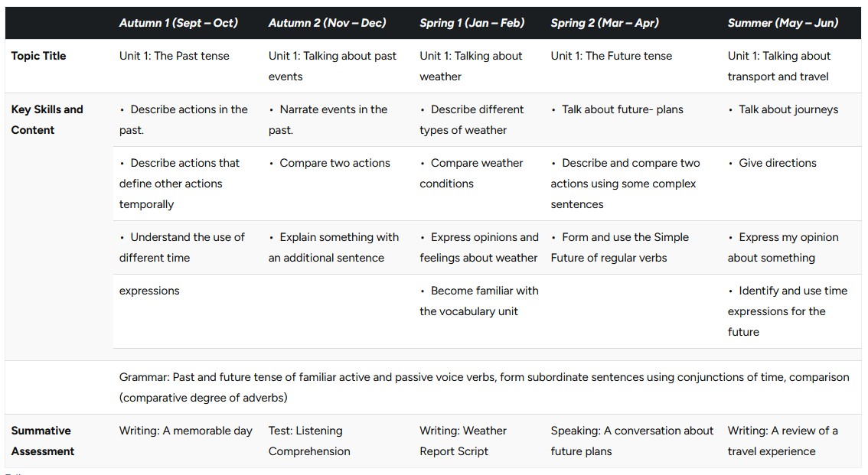Click the Give directions bullet item
This screenshot has height=475, width=868.
772,163
